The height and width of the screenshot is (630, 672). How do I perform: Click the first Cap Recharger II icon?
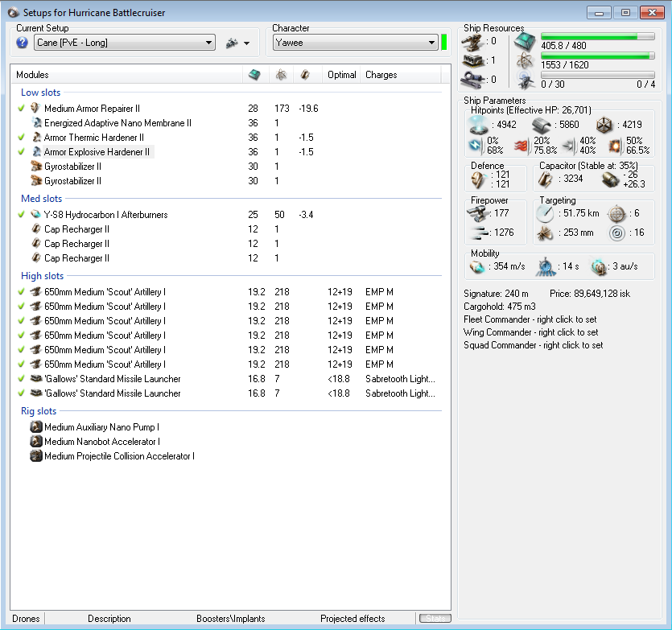coord(36,229)
